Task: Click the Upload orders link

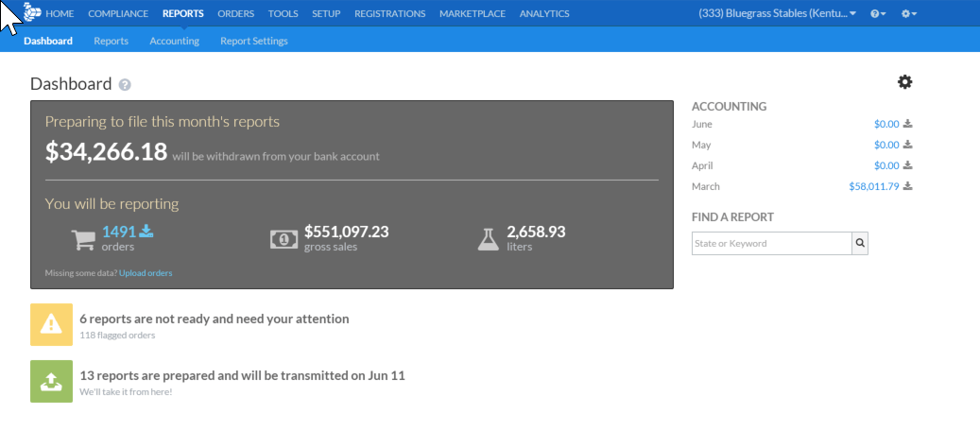Action: [x=146, y=273]
